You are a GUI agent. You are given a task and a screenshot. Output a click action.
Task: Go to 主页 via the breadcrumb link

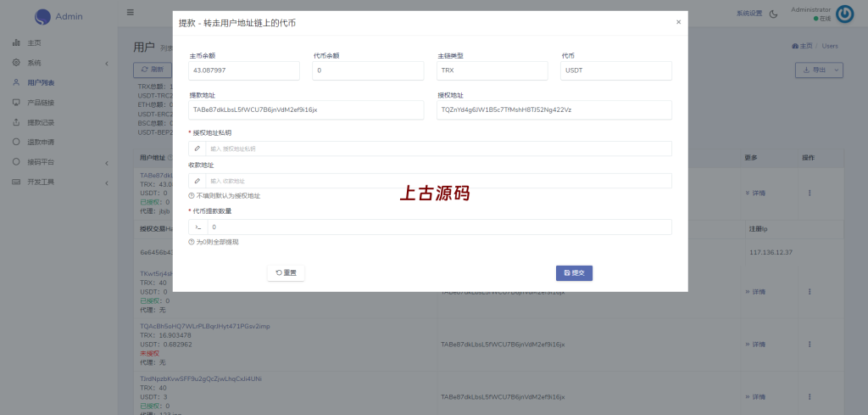click(x=802, y=46)
